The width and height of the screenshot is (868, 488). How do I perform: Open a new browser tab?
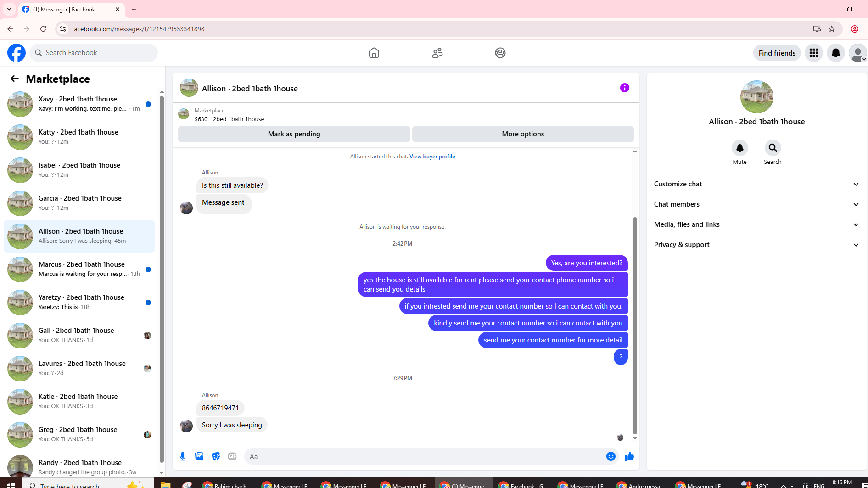134,9
